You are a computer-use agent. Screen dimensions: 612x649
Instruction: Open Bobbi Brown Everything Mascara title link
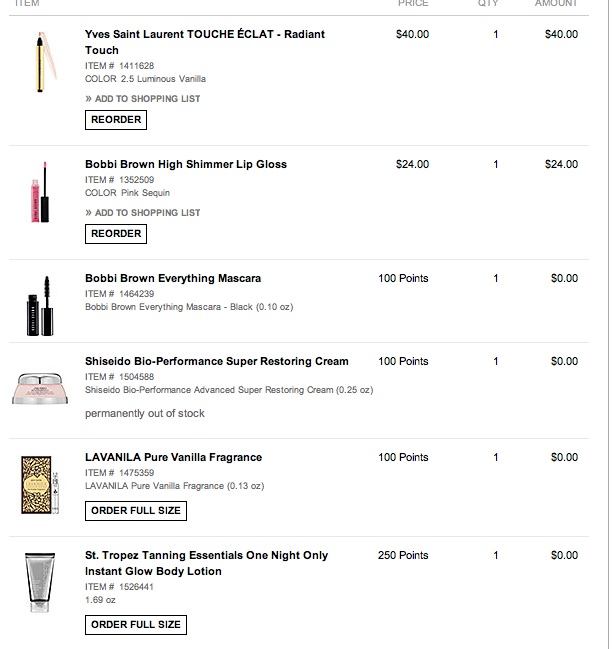pos(172,278)
